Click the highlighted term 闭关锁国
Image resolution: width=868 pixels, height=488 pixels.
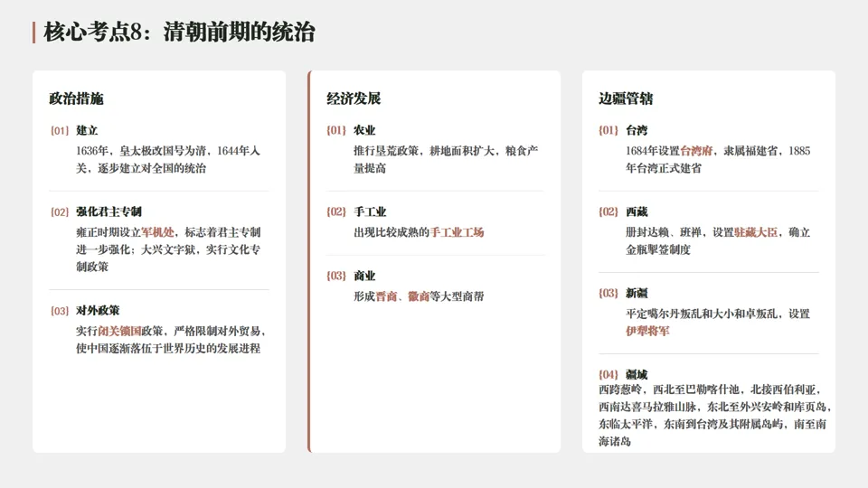point(119,331)
